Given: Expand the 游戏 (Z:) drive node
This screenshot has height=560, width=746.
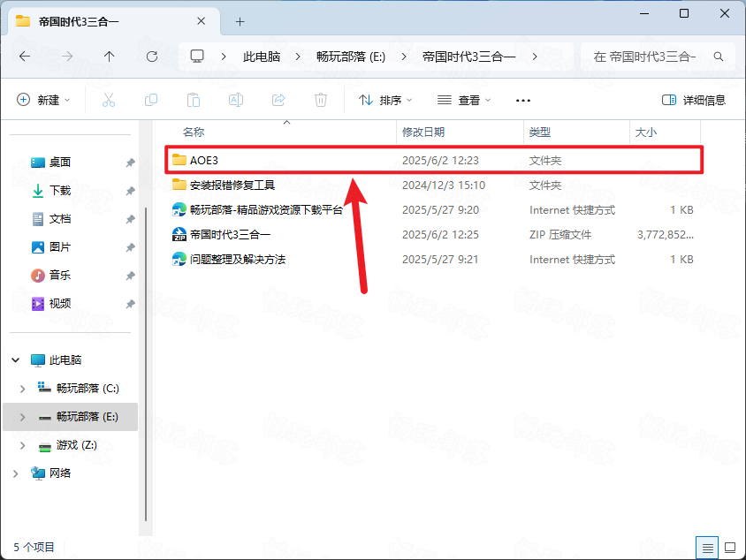Looking at the screenshot, I should [x=22, y=445].
